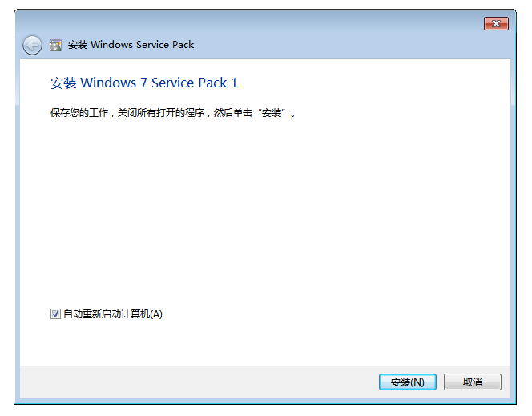
Task: Uncheck the 自动重新启动计算机 checkbox
Action: click(55, 314)
